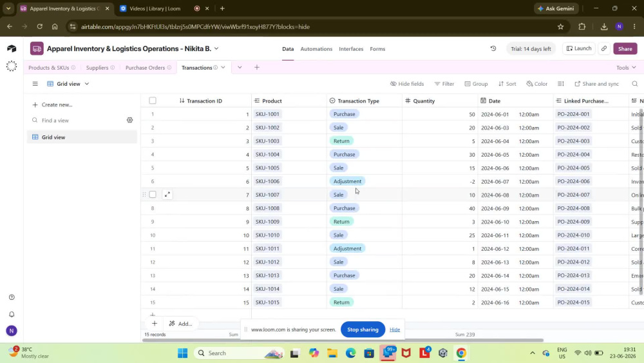Open the Airtable home logo icon
644x363 pixels.
click(12, 48)
